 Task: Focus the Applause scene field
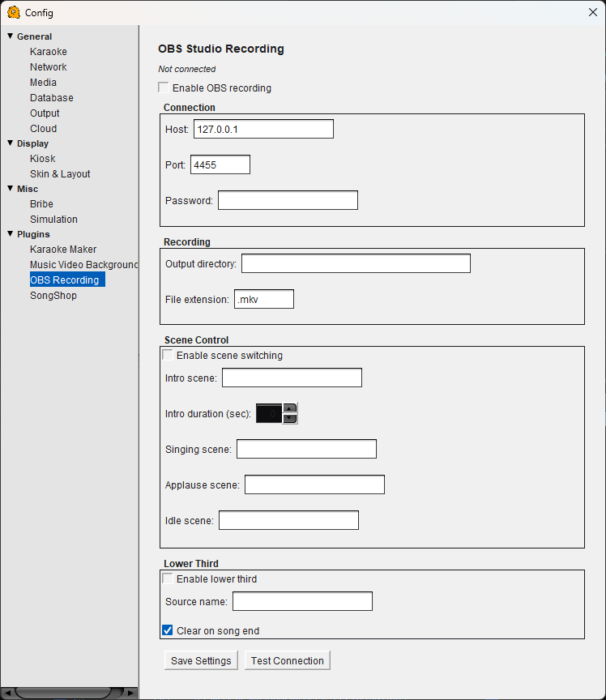coord(314,484)
